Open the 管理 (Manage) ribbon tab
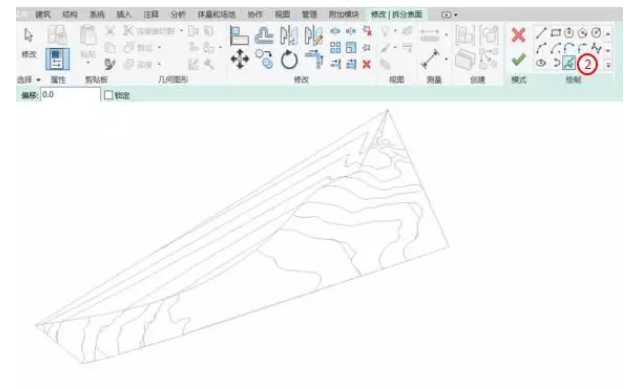The height and width of the screenshot is (389, 634). (x=309, y=15)
